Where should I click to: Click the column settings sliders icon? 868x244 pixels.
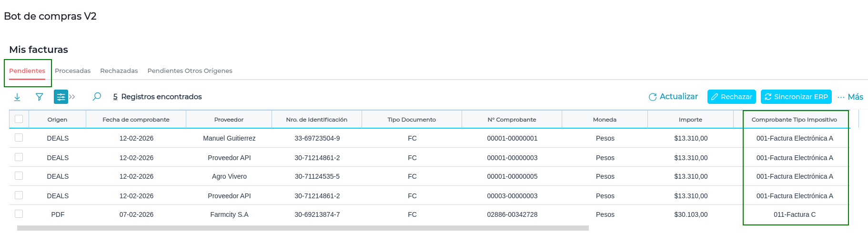(61, 97)
